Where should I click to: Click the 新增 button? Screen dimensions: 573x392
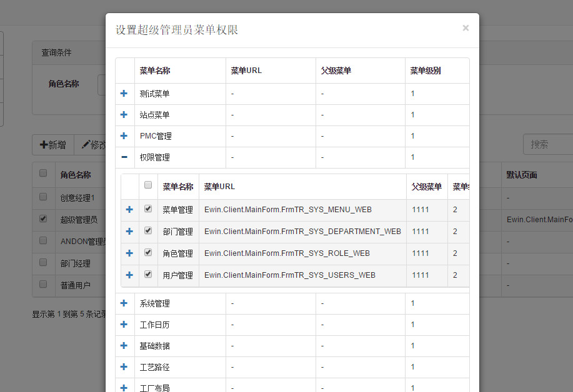(53, 145)
